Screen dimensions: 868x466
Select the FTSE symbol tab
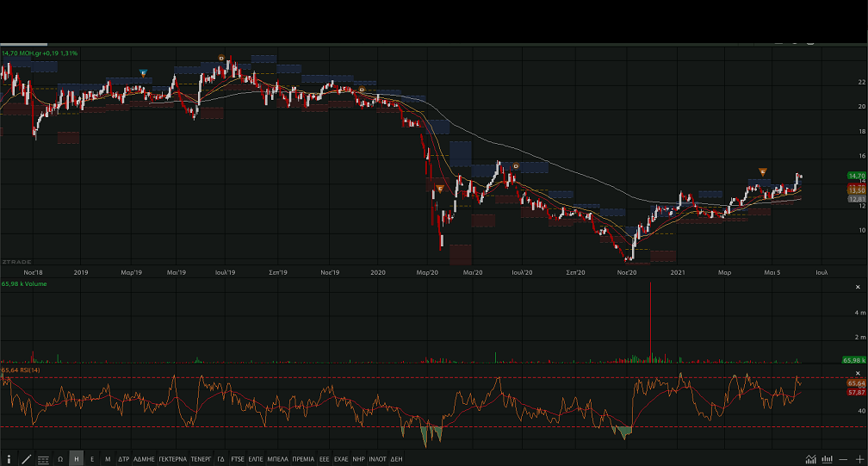point(238,460)
